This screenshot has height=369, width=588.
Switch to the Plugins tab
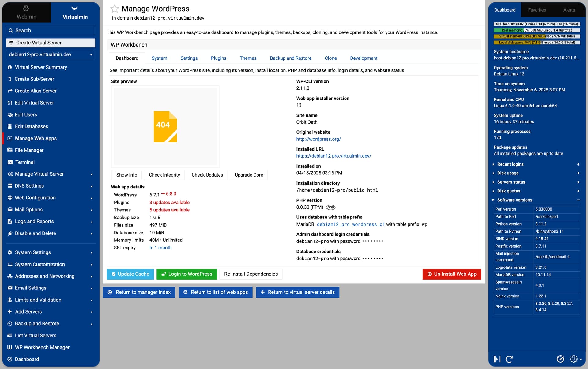pos(218,58)
